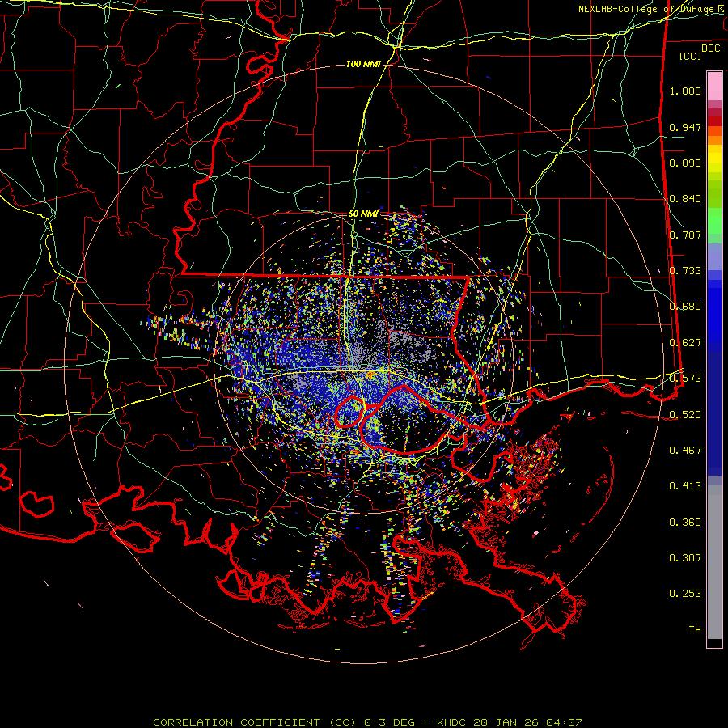This screenshot has width=728, height=728.
Task: Click the 0.253 legend value
Action: point(685,594)
